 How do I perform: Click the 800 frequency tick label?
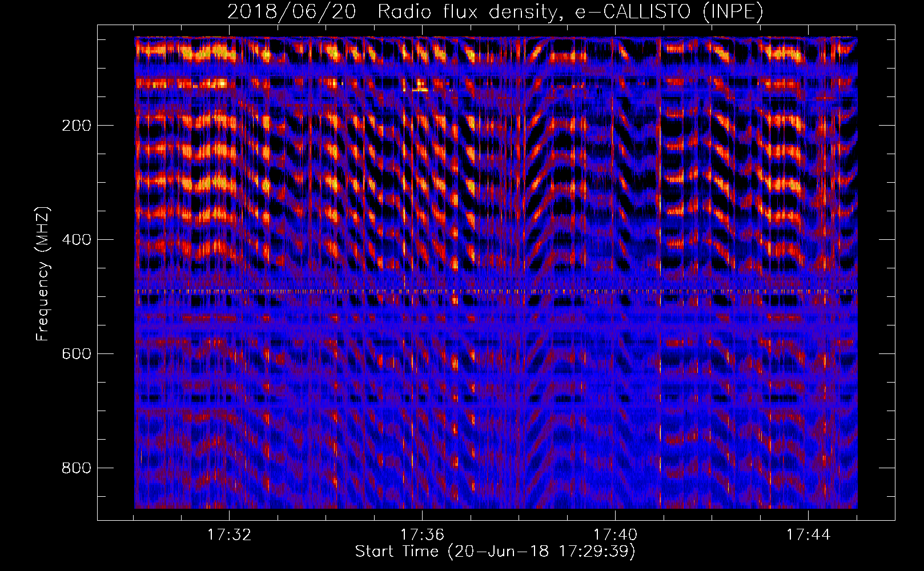(77, 468)
